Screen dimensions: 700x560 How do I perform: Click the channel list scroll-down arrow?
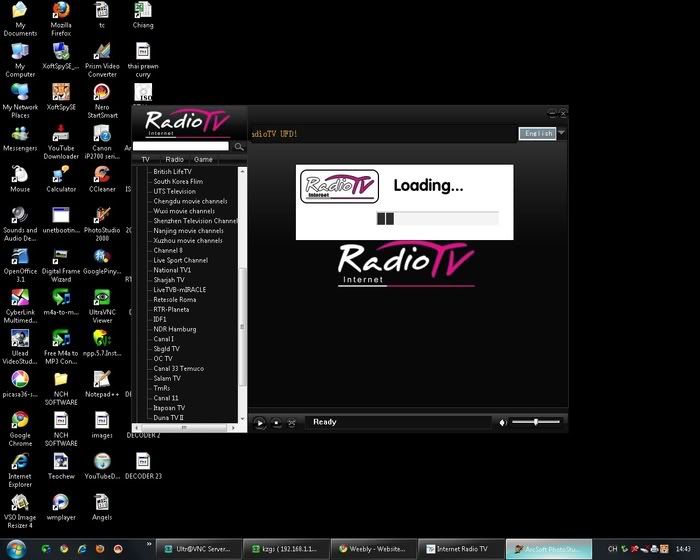click(x=242, y=418)
